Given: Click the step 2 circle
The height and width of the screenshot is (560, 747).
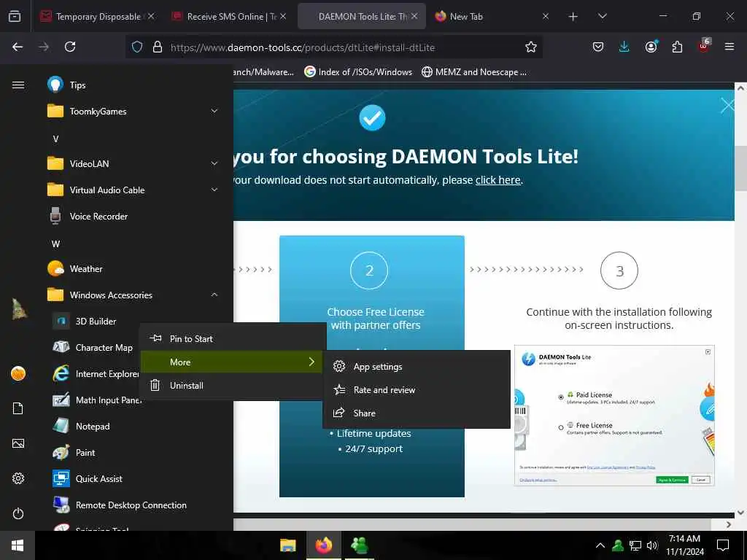Looking at the screenshot, I should (x=369, y=271).
